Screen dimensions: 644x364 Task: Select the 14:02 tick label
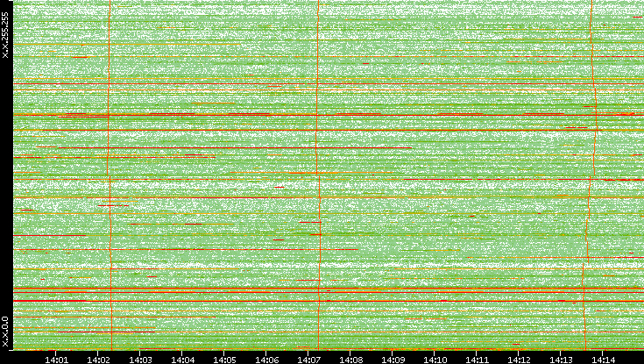(98, 360)
